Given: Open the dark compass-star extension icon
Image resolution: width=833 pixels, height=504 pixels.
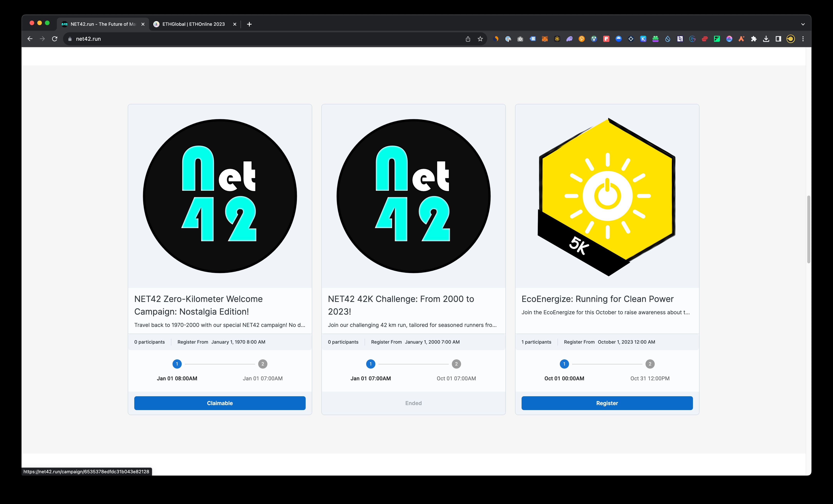Looking at the screenshot, I should coord(631,39).
